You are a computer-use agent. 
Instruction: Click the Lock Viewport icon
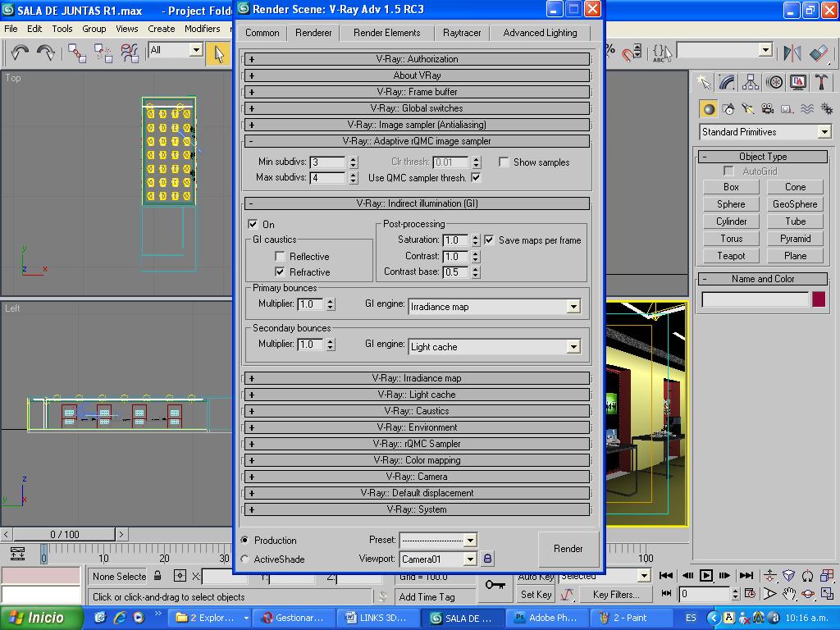click(x=487, y=559)
